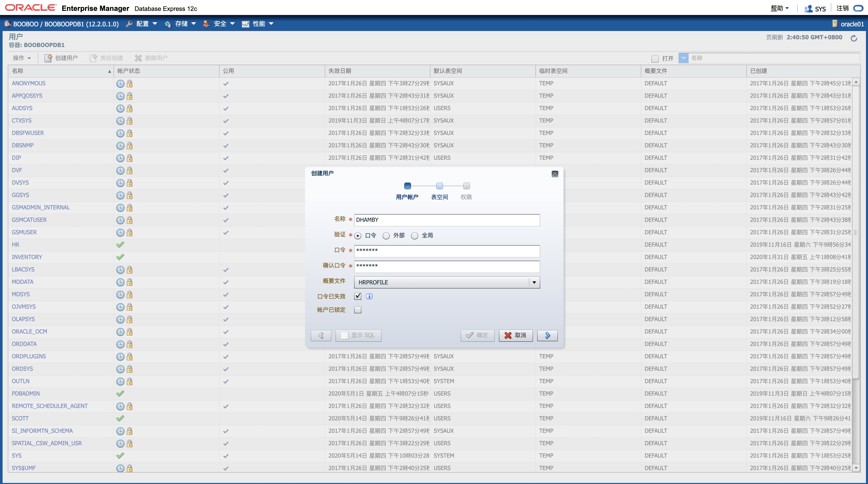Viewport: 868px width, 484px height.
Task: Click expired clock icon for CTXSYS
Action: click(120, 121)
